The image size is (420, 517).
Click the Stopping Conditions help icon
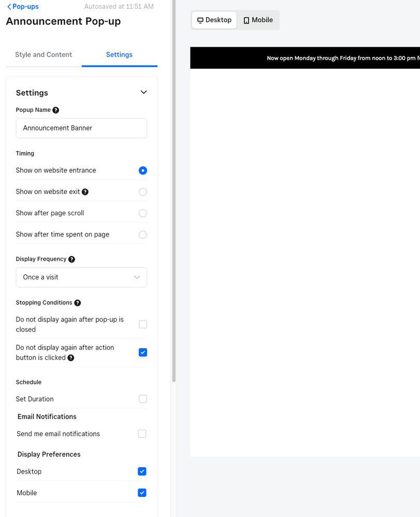(x=78, y=303)
